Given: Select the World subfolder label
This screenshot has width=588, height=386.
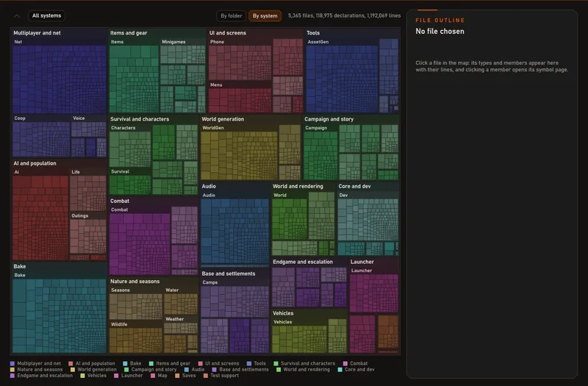Looking at the screenshot, I should tap(280, 195).
